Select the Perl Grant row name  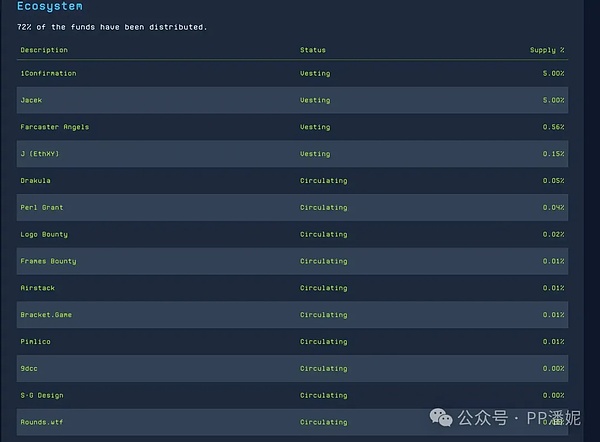pos(41,208)
